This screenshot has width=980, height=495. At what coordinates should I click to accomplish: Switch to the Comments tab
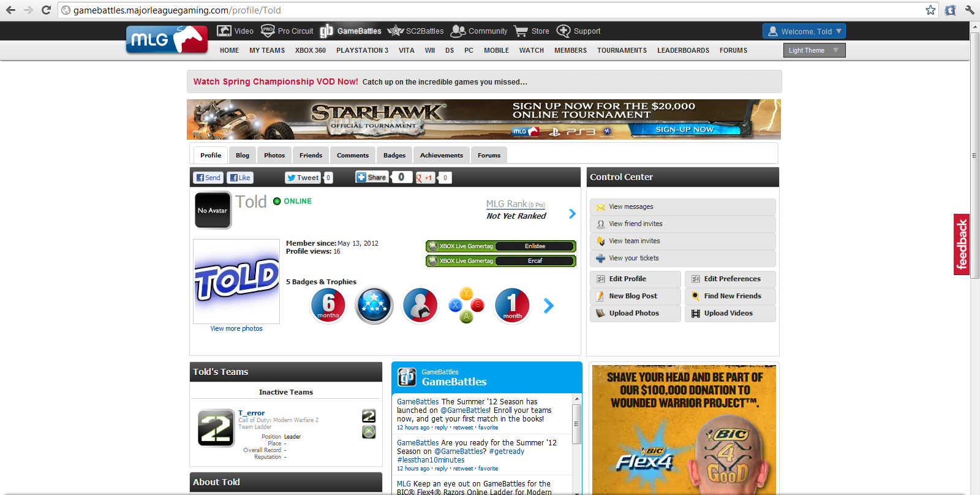(353, 155)
